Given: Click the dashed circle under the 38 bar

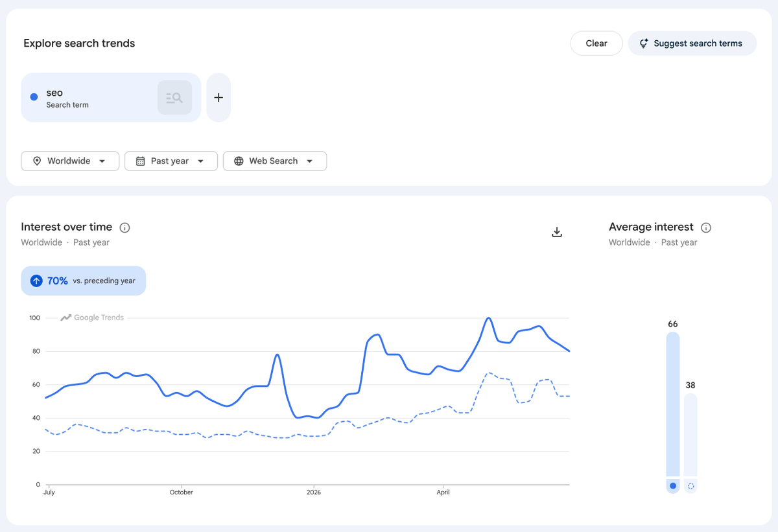Looking at the screenshot, I should click(x=690, y=486).
